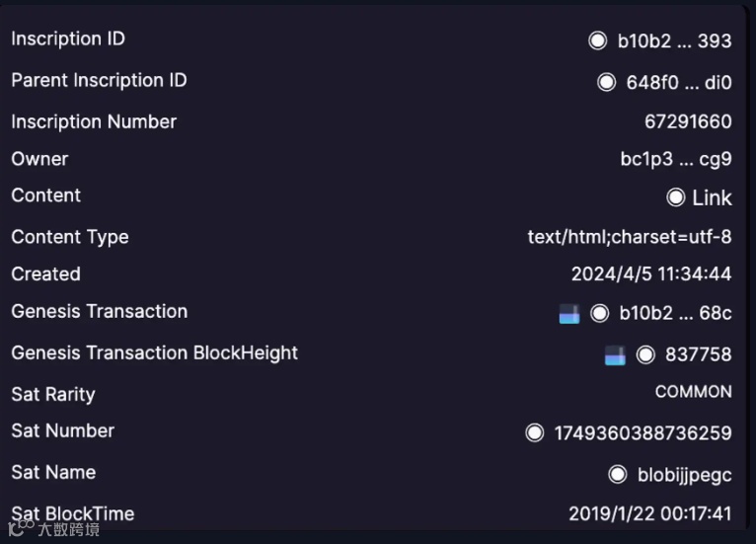
Task: Click the circle icon beside Inscription ID b10b2 ... 393
Action: (598, 40)
